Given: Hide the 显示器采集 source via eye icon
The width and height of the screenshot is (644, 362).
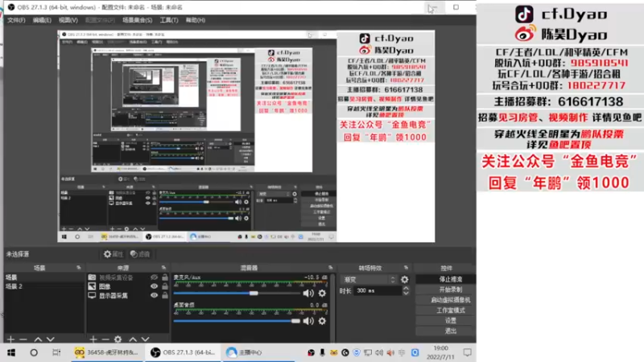Looking at the screenshot, I should tap(154, 295).
